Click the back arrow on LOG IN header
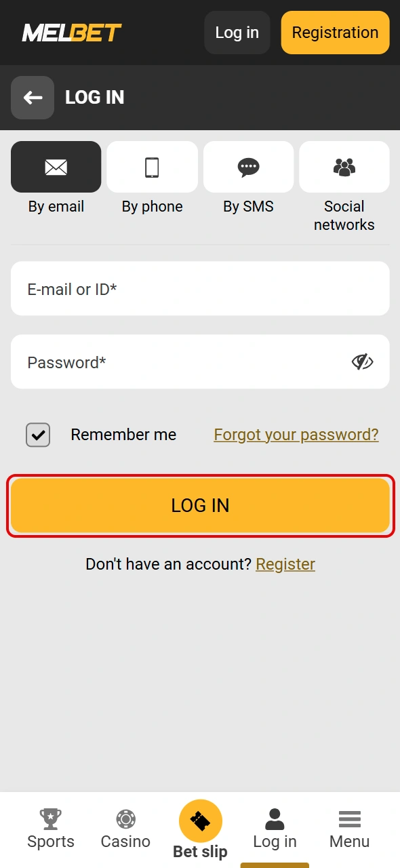 pyautogui.click(x=32, y=98)
